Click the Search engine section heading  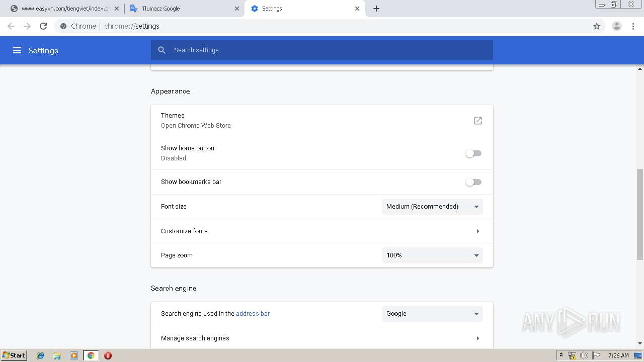pos(174,289)
